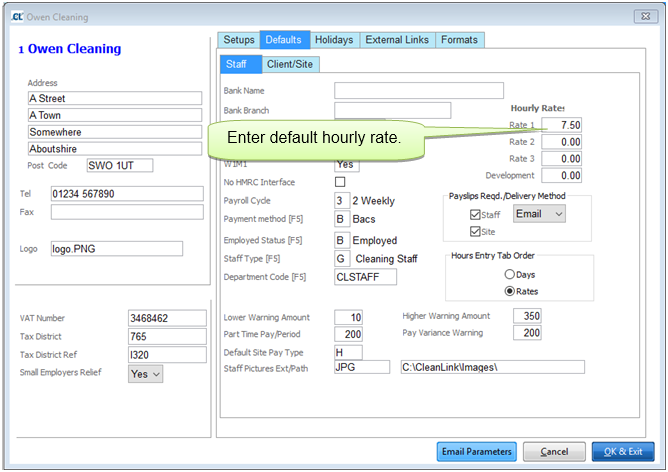Click the Bank Name field

pyautogui.click(x=419, y=91)
